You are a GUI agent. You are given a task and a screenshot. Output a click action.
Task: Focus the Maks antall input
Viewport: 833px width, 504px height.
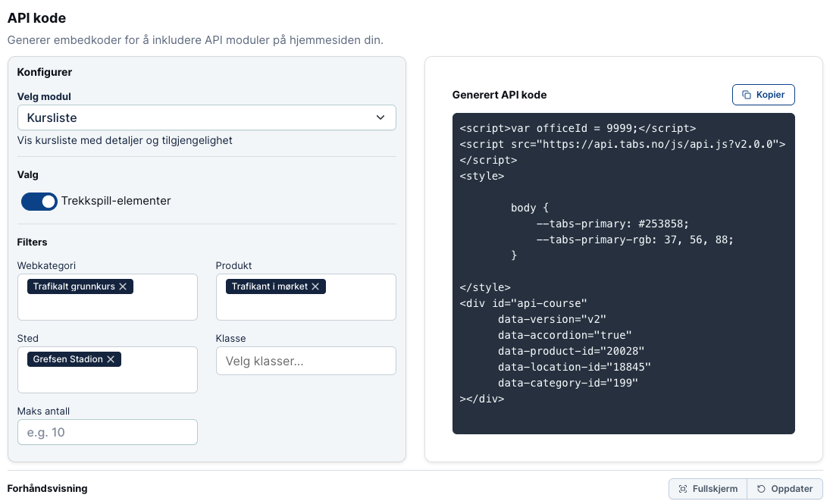coord(108,432)
